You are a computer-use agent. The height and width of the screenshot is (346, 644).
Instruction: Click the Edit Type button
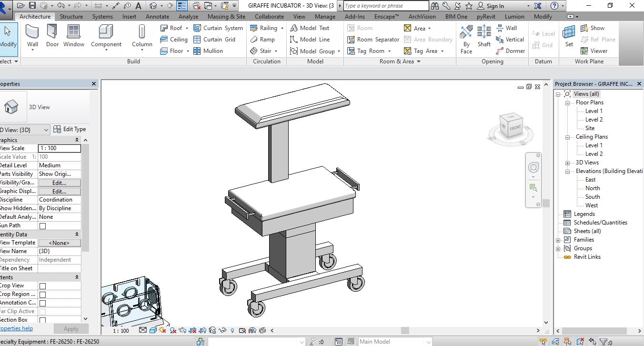tap(70, 129)
